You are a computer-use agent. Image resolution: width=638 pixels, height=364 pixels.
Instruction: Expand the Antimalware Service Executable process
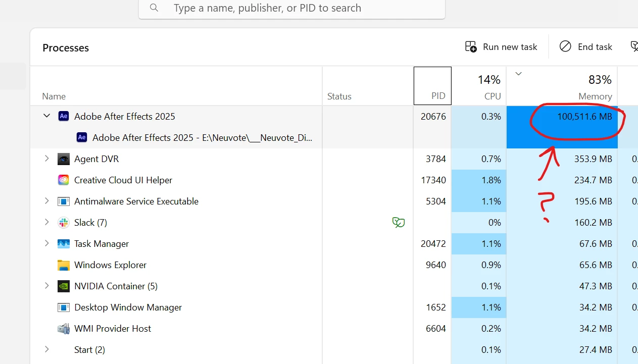click(46, 201)
